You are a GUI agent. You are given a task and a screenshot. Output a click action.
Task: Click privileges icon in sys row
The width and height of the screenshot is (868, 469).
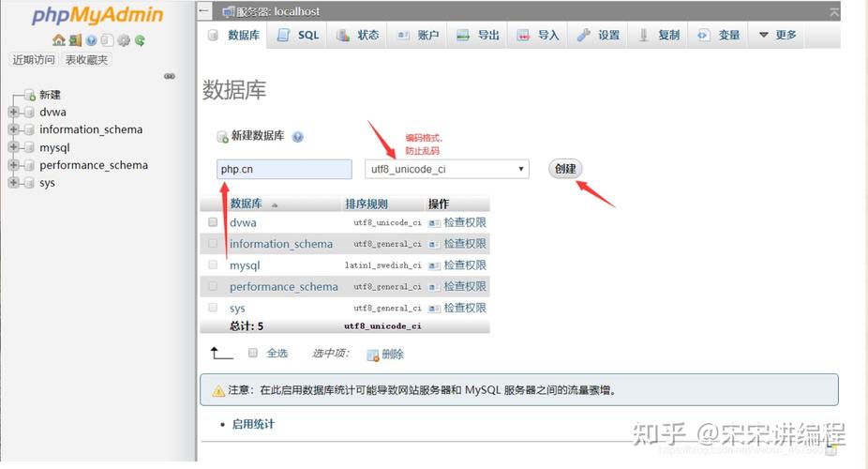click(435, 309)
